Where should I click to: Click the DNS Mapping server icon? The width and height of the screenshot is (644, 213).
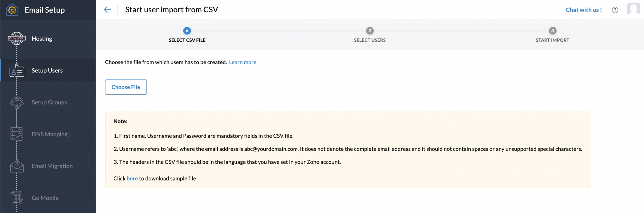click(x=17, y=134)
